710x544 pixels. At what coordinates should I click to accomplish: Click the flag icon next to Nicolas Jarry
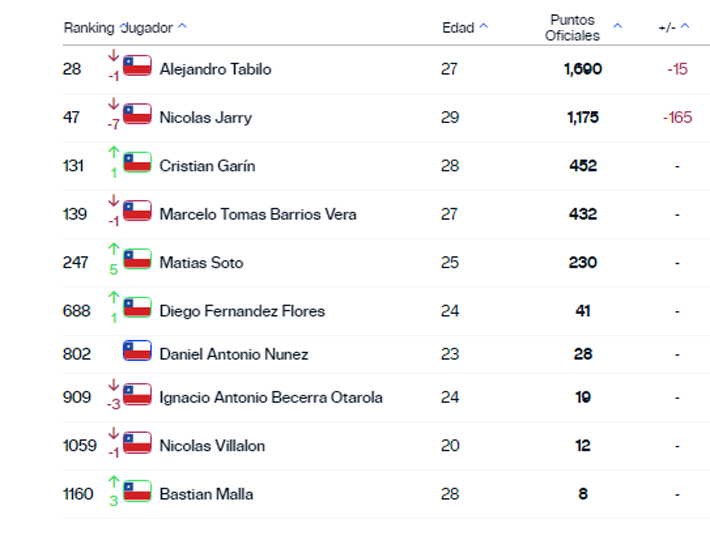coord(137,115)
